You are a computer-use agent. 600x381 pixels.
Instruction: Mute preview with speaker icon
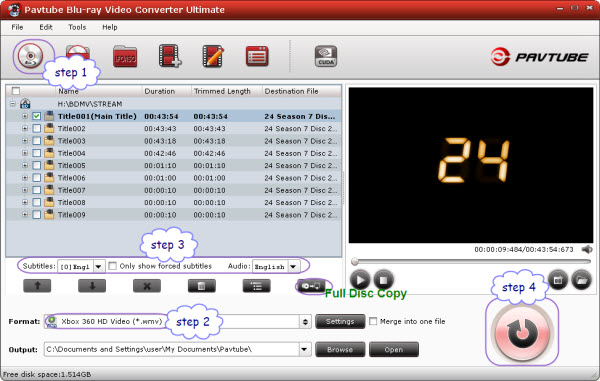[587, 249]
